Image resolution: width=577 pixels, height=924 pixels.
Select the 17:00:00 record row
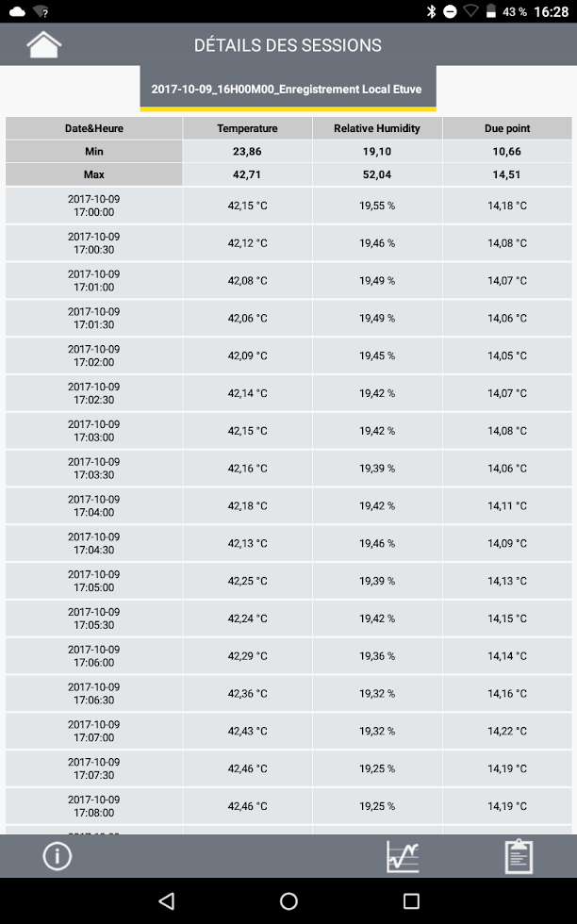(x=288, y=206)
